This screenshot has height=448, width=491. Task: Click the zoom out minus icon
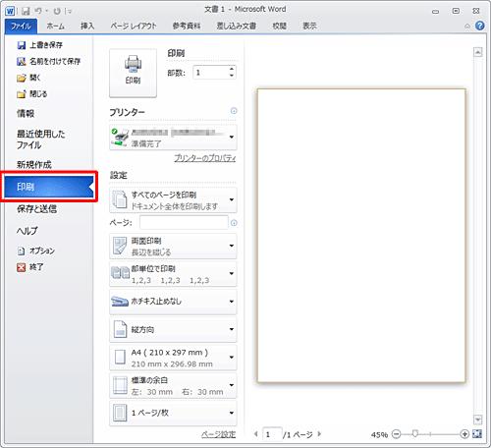click(397, 434)
